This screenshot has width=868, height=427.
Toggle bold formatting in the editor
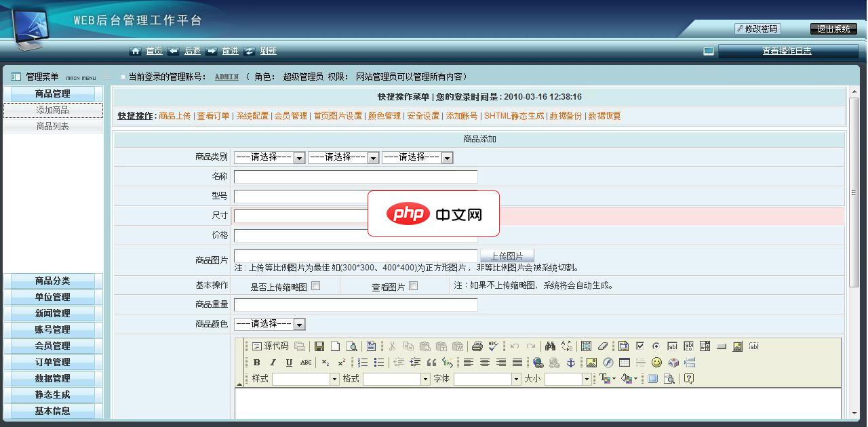(x=256, y=362)
